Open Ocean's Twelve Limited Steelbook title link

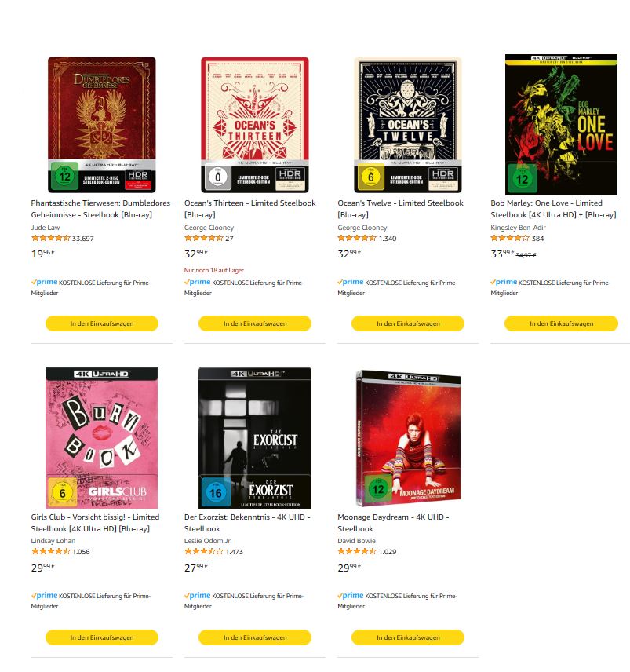coord(400,209)
